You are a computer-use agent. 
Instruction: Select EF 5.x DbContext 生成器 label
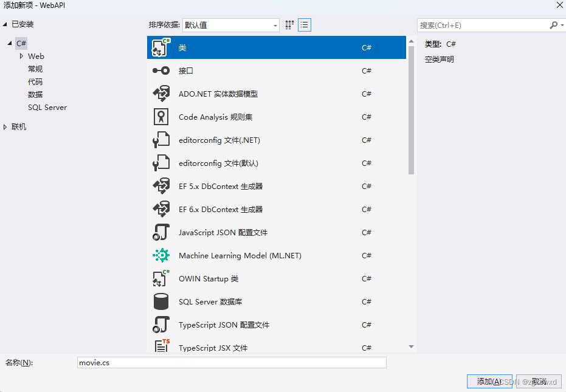coord(221,186)
